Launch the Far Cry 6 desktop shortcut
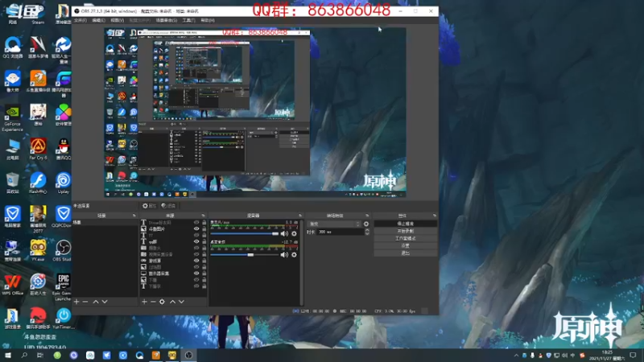 coord(38,149)
